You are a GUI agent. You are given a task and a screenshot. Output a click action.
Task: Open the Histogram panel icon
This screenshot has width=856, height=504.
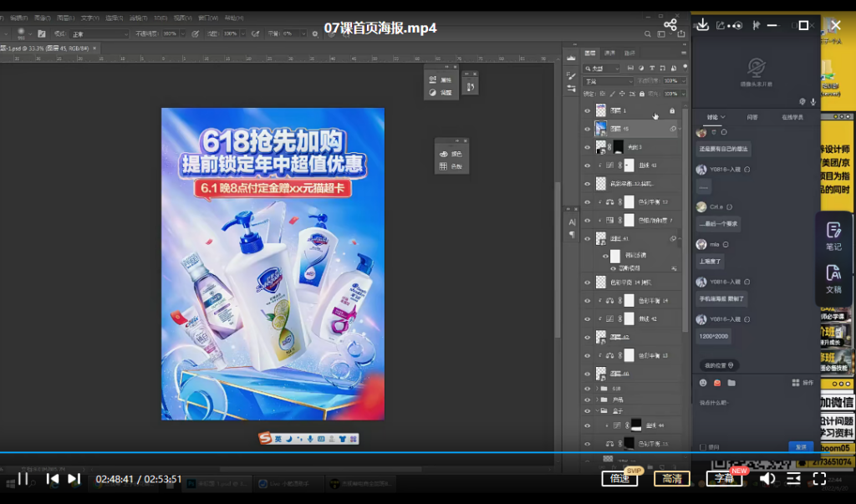pos(571,58)
